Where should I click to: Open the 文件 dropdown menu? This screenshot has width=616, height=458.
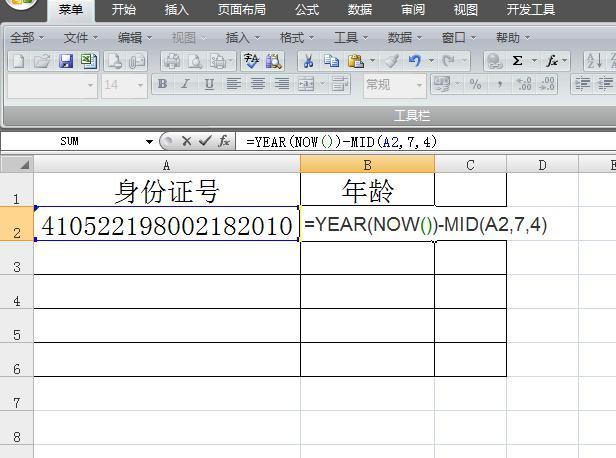(x=81, y=38)
